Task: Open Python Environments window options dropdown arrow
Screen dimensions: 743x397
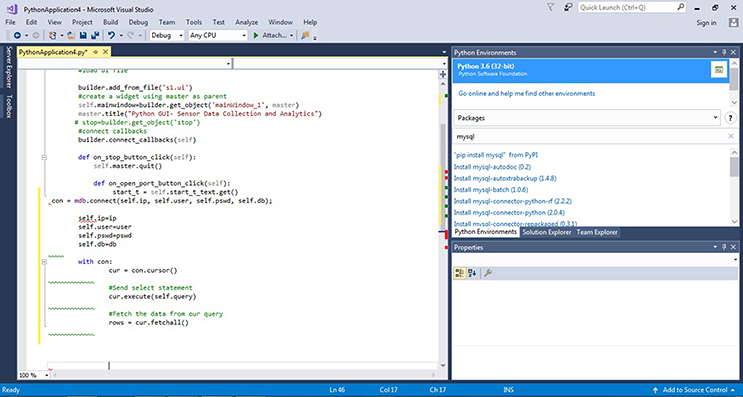Action: click(716, 52)
